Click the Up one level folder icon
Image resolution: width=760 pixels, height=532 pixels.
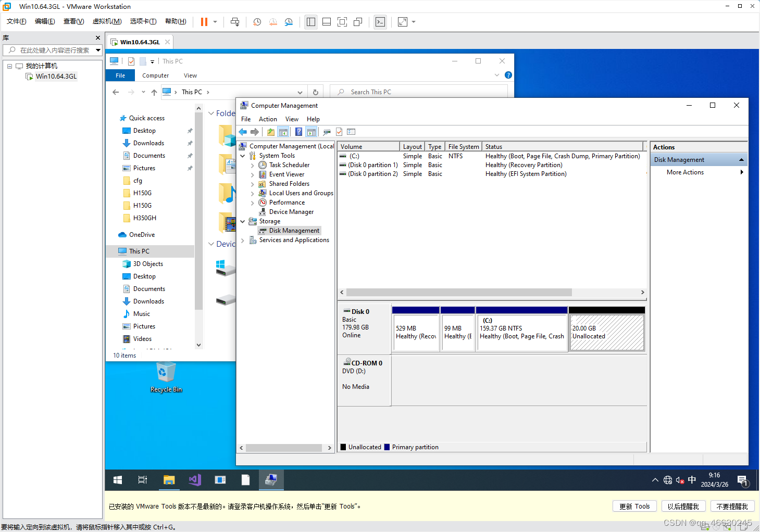point(271,132)
